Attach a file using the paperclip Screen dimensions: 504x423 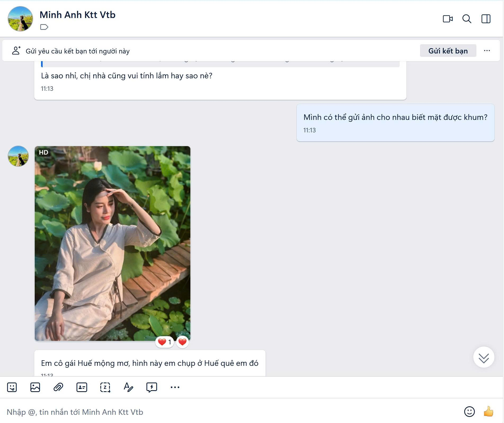coord(58,387)
